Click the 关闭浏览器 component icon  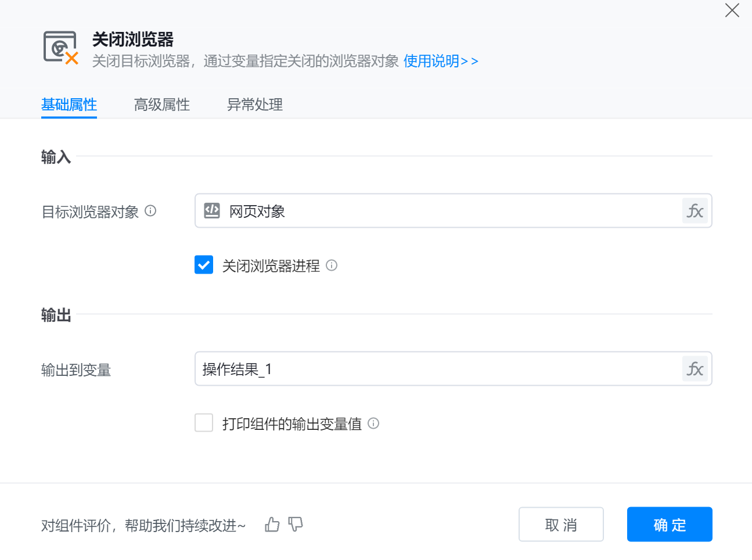click(x=60, y=48)
